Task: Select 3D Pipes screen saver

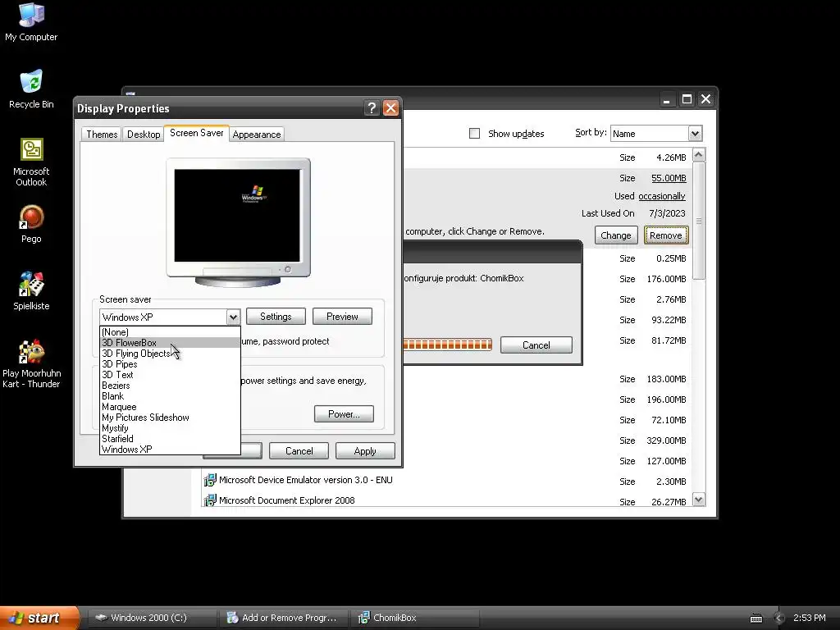Action: pyautogui.click(x=170, y=364)
